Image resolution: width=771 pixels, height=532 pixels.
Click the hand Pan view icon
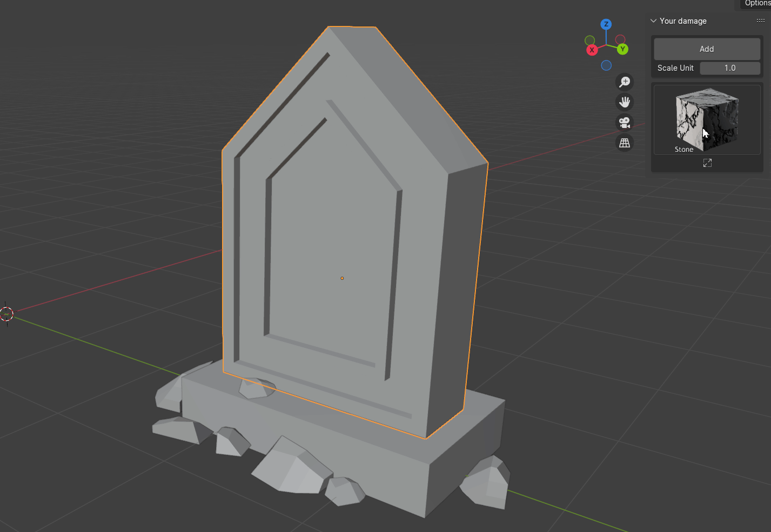(x=625, y=102)
